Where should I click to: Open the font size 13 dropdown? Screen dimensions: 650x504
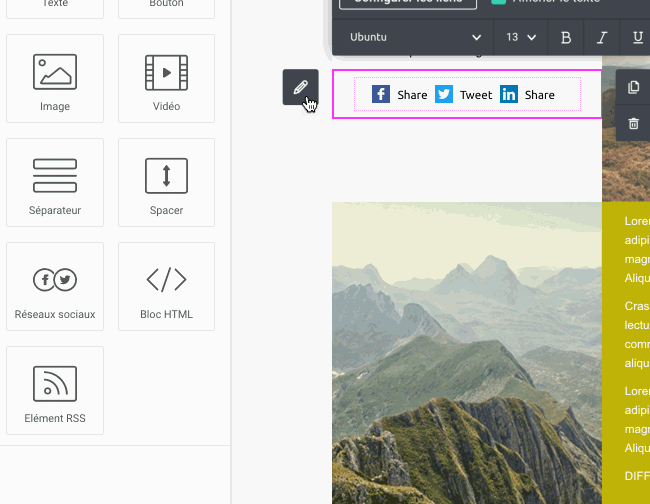pos(521,37)
